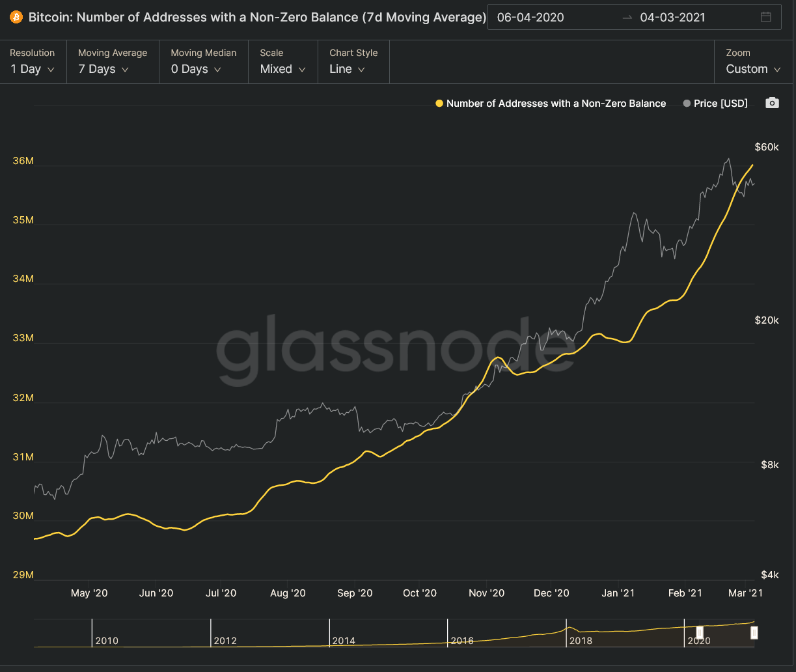Screen dimensions: 796x672
Task: Click the Bitcoin logo icon
Action: pos(16,18)
